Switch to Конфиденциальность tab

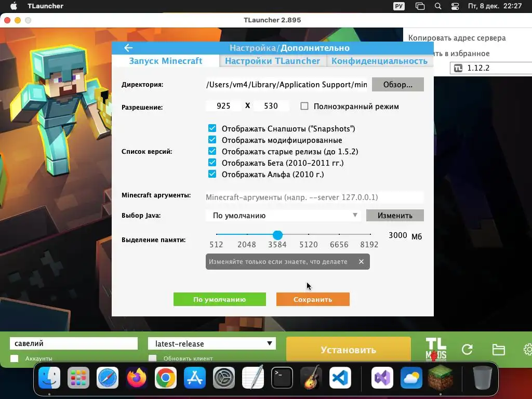[379, 61]
